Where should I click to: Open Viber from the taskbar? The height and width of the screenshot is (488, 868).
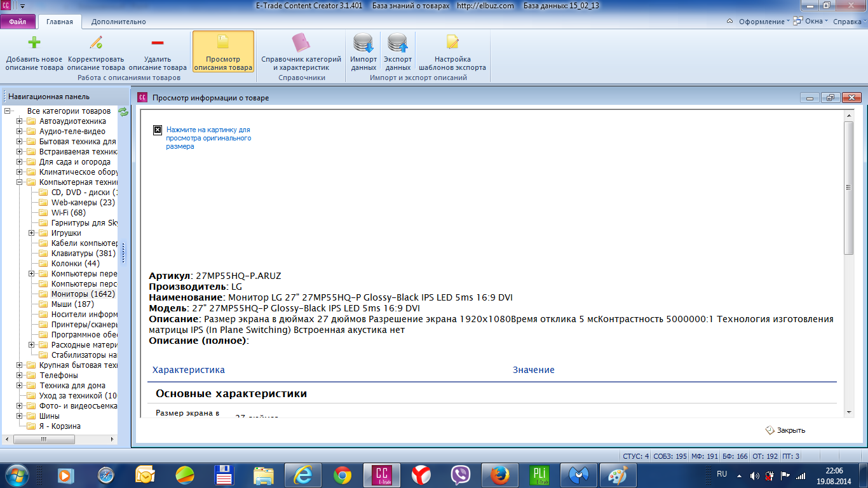click(461, 475)
